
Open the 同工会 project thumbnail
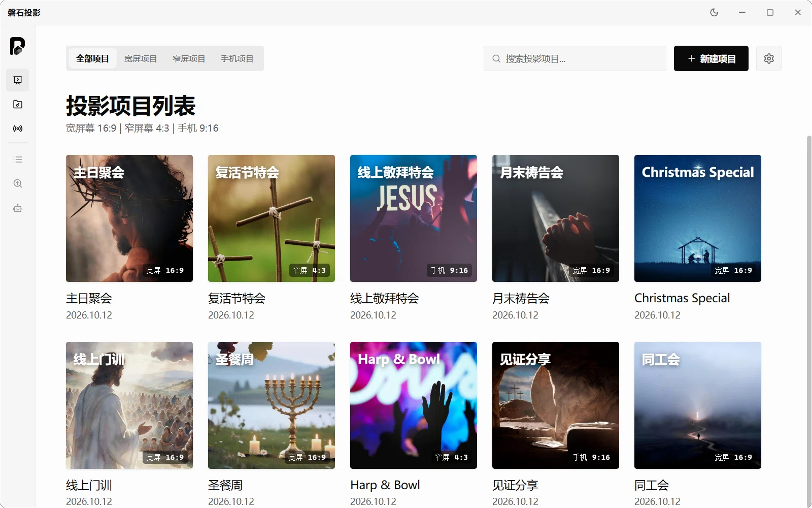pos(698,405)
